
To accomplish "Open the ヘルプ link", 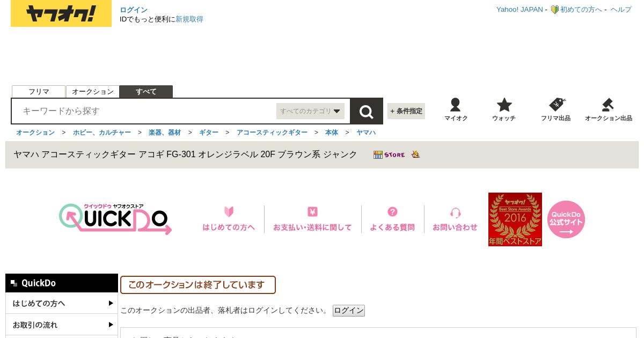I will [621, 10].
